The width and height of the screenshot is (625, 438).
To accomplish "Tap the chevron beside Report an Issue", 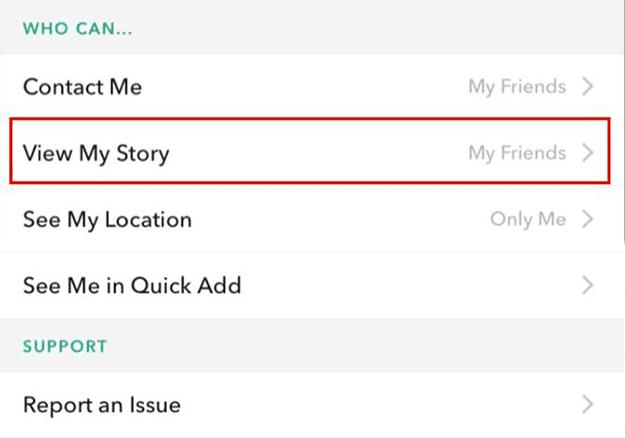I will 588,405.
